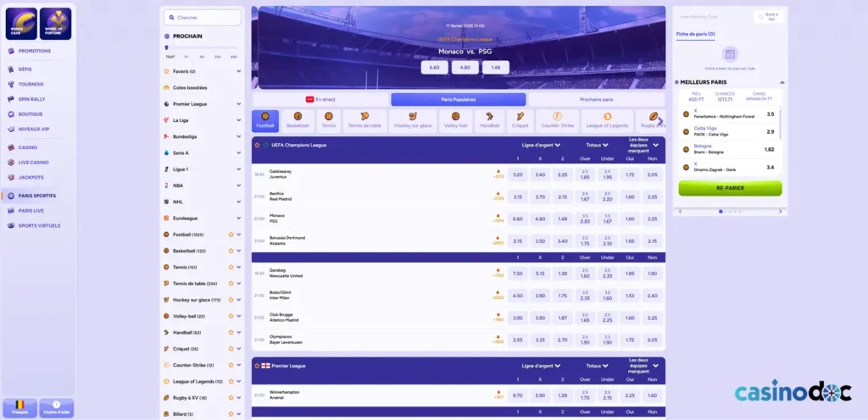Expand Bundesliga in the left list
Viewport: 868px width, 420px height.
tap(238, 136)
